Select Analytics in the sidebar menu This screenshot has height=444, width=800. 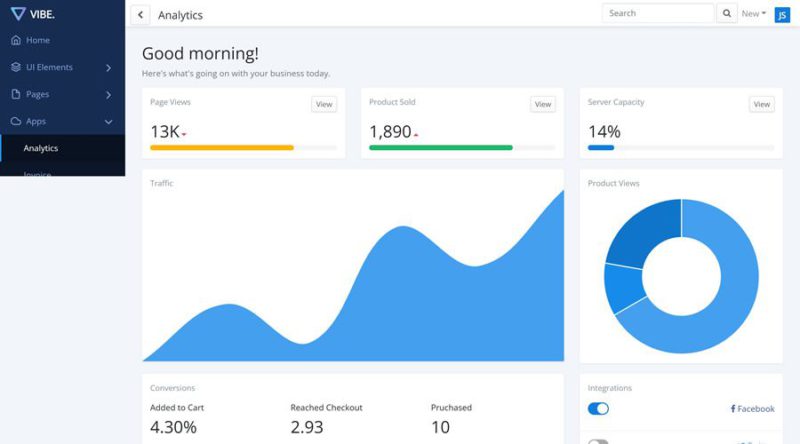(41, 148)
